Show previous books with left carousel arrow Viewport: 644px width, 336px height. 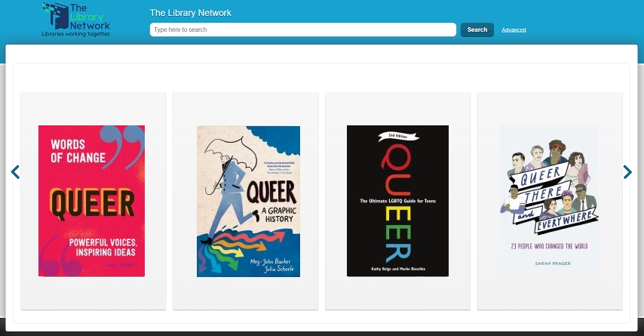[15, 172]
